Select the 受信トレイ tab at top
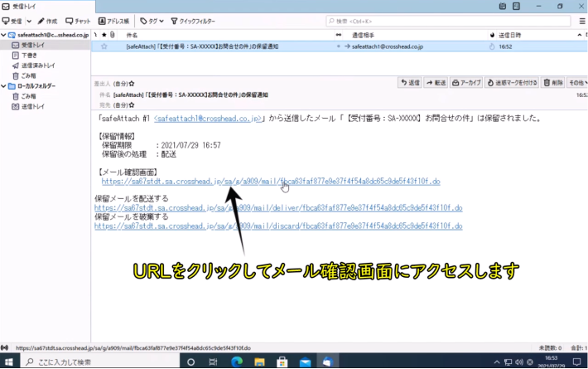 point(48,7)
